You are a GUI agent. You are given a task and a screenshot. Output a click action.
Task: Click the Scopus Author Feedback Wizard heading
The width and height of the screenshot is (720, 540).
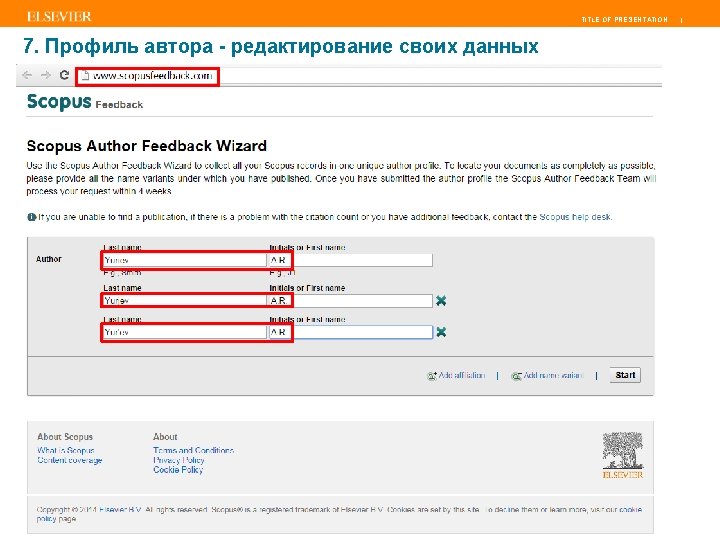[x=146, y=146]
